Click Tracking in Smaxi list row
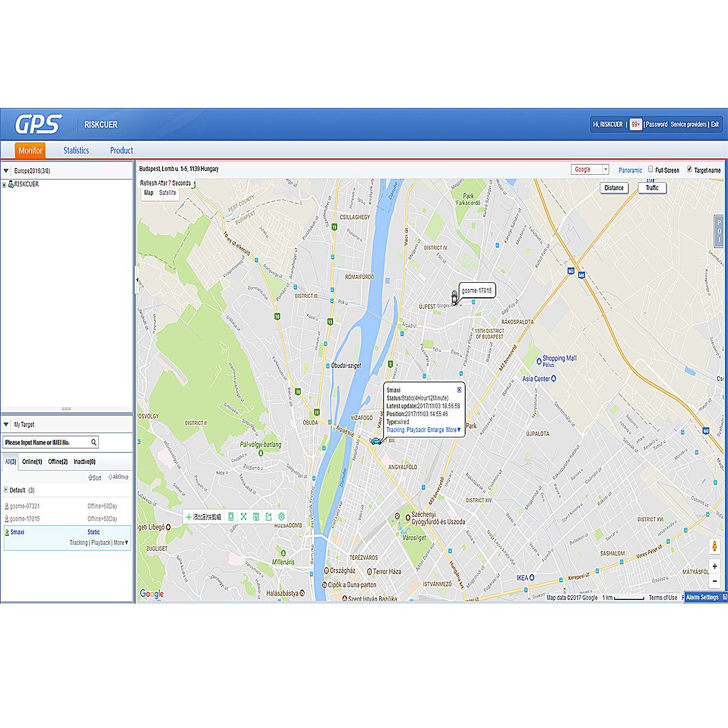This screenshot has width=728, height=728. pos(78,543)
